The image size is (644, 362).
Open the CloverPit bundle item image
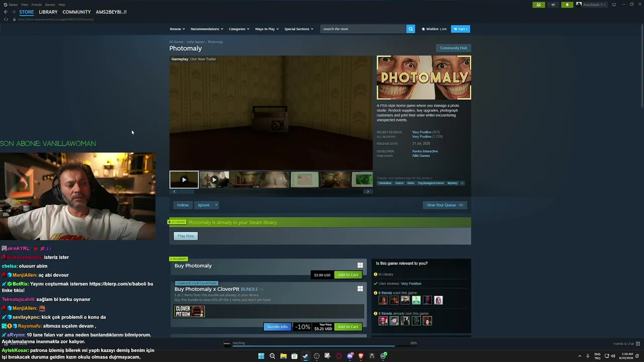[x=190, y=312]
